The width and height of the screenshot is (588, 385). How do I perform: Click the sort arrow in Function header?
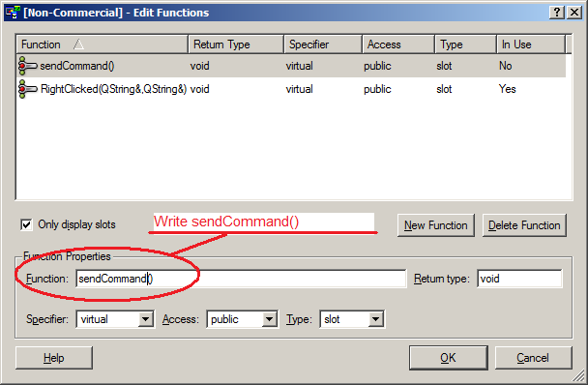click(78, 44)
